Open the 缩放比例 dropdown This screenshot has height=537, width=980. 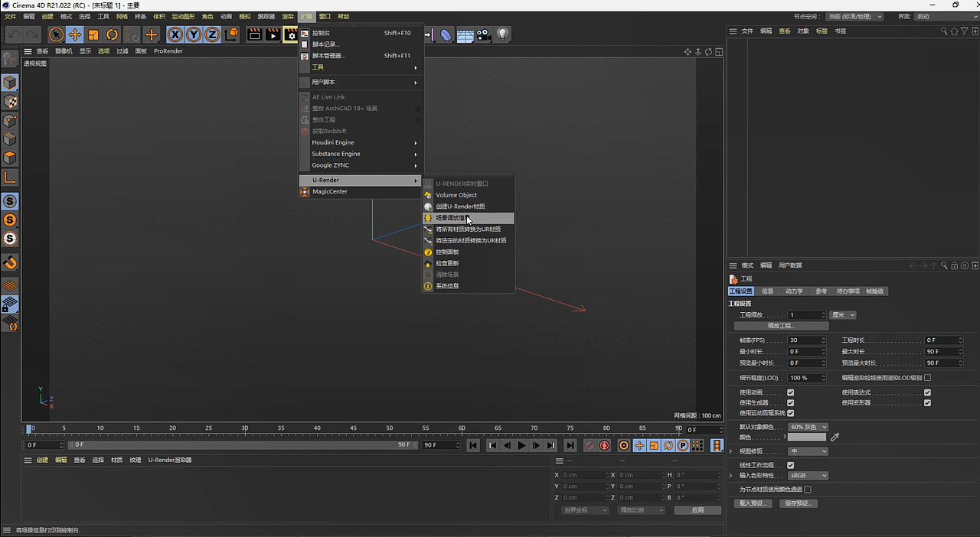(x=642, y=510)
